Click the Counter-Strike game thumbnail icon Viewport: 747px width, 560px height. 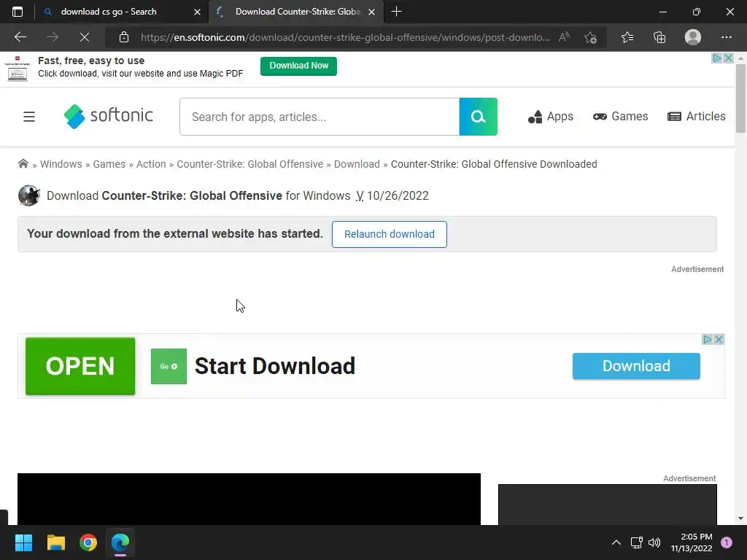coord(29,195)
